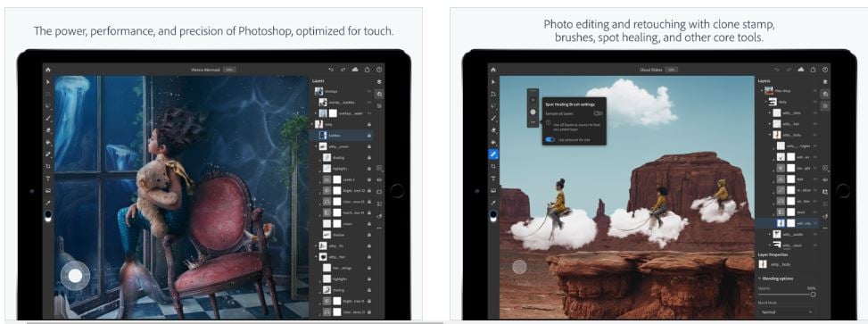868x324 pixels.
Task: Tap the foreground color chip in Vienna Mermaid
Action: point(47,213)
